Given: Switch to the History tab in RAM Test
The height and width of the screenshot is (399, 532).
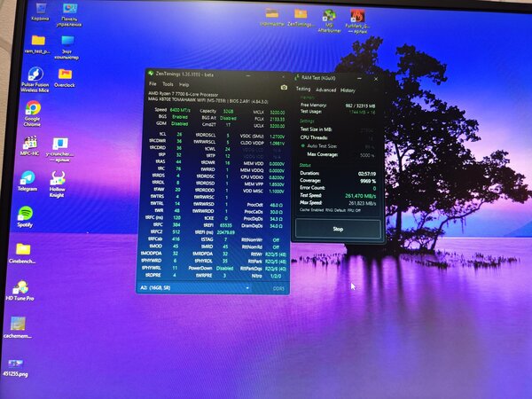Looking at the screenshot, I should [x=348, y=90].
